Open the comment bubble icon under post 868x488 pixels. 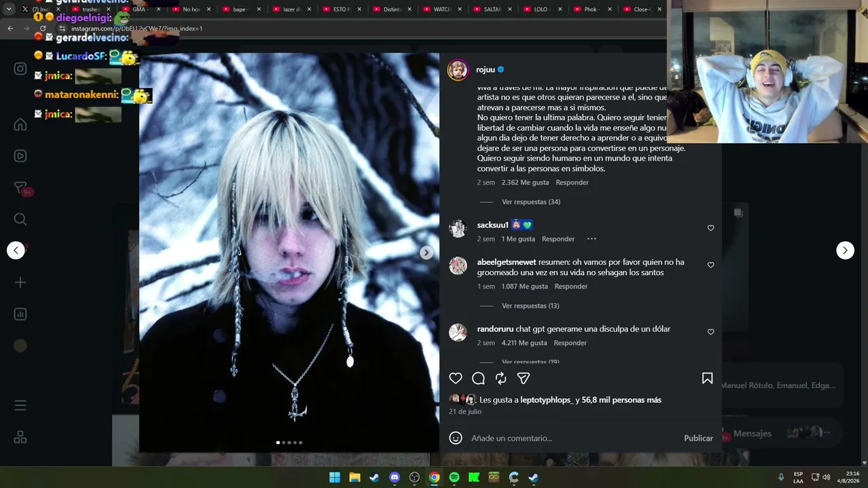(x=478, y=378)
